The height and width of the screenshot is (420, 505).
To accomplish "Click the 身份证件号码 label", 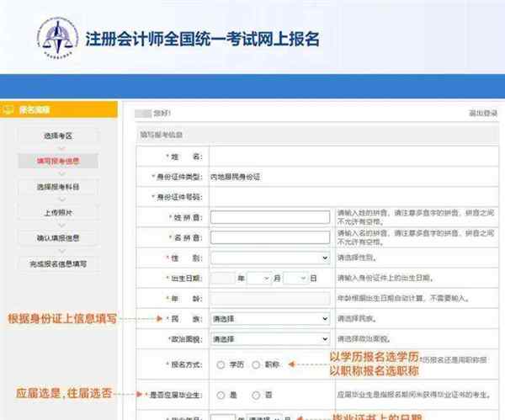I will tap(177, 197).
